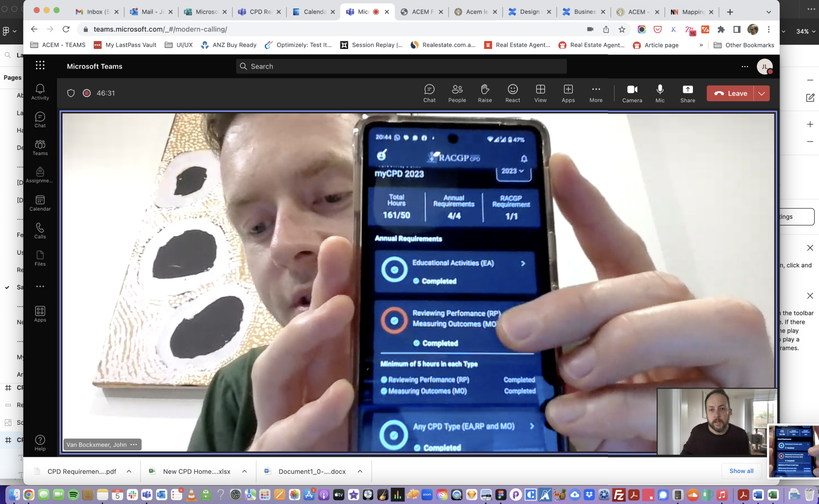Image resolution: width=819 pixels, height=504 pixels.
Task: Show all downloads
Action: tap(741, 471)
